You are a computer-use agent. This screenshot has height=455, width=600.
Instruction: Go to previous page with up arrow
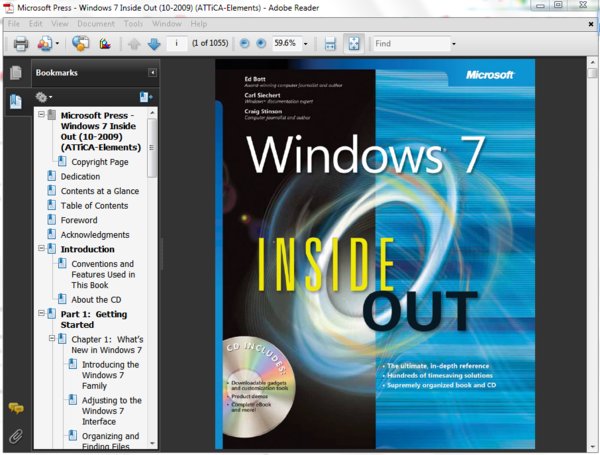[134, 44]
